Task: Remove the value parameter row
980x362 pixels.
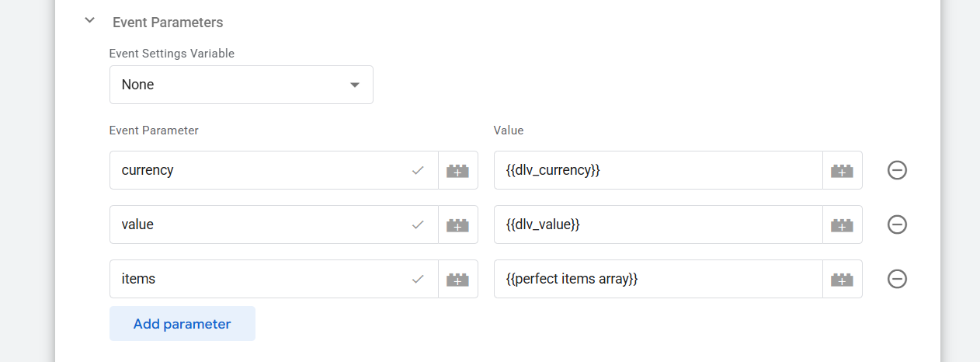Action: (897, 225)
